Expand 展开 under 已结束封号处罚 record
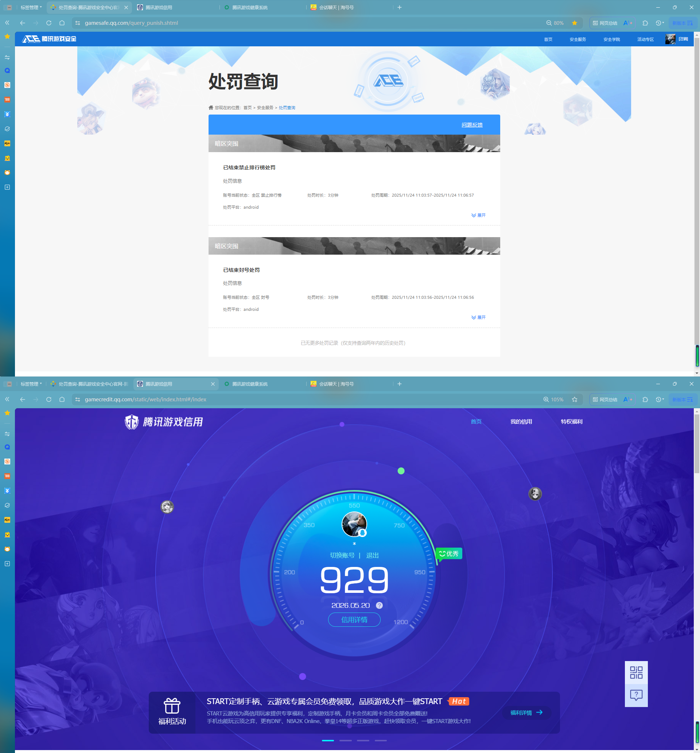This screenshot has width=700, height=753. pos(479,318)
